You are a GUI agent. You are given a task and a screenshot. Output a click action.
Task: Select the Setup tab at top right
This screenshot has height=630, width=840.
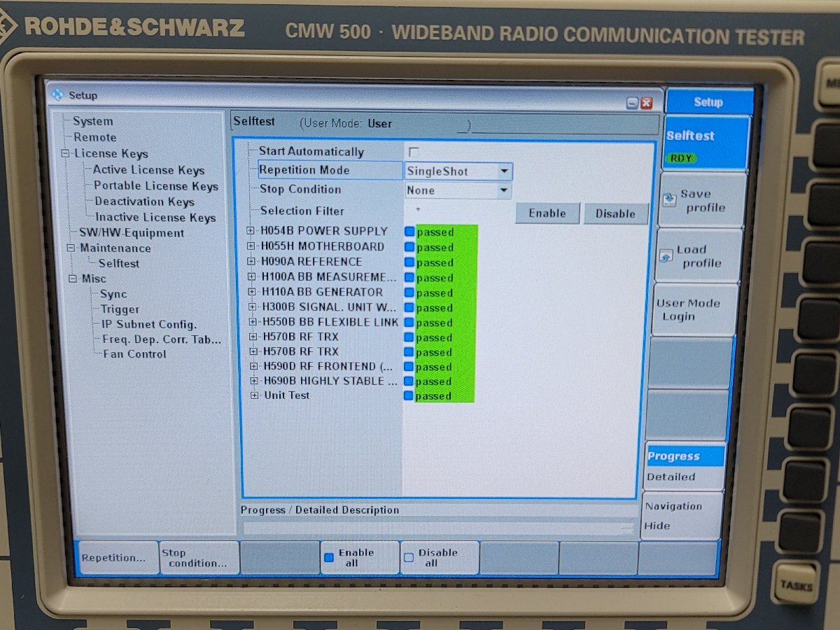pyautogui.click(x=708, y=101)
